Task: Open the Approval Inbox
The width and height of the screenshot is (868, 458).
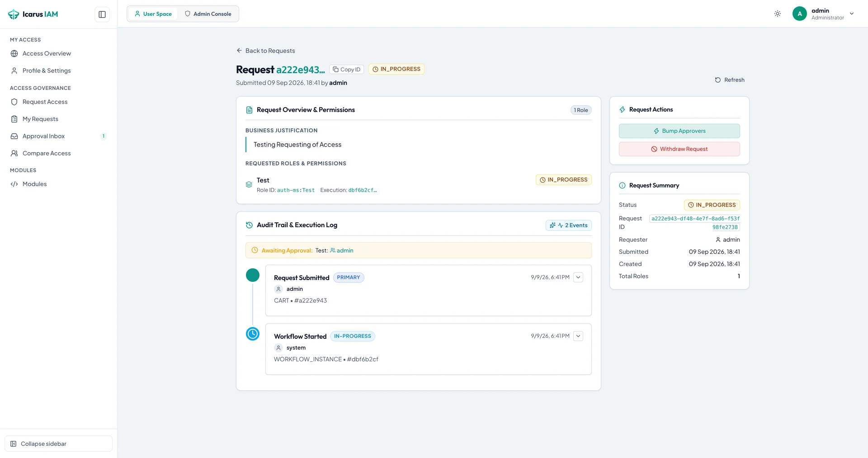Action: pos(58,136)
